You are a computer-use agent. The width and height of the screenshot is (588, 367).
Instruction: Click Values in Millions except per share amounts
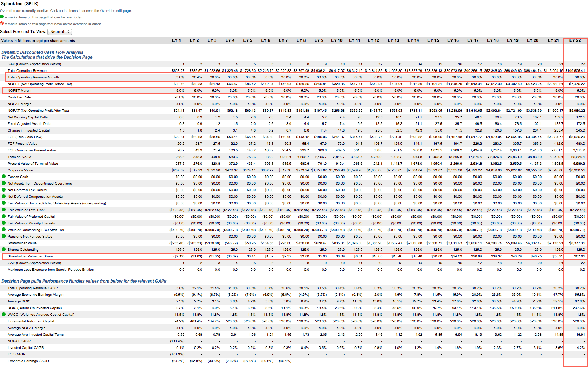pyautogui.click(x=38, y=41)
